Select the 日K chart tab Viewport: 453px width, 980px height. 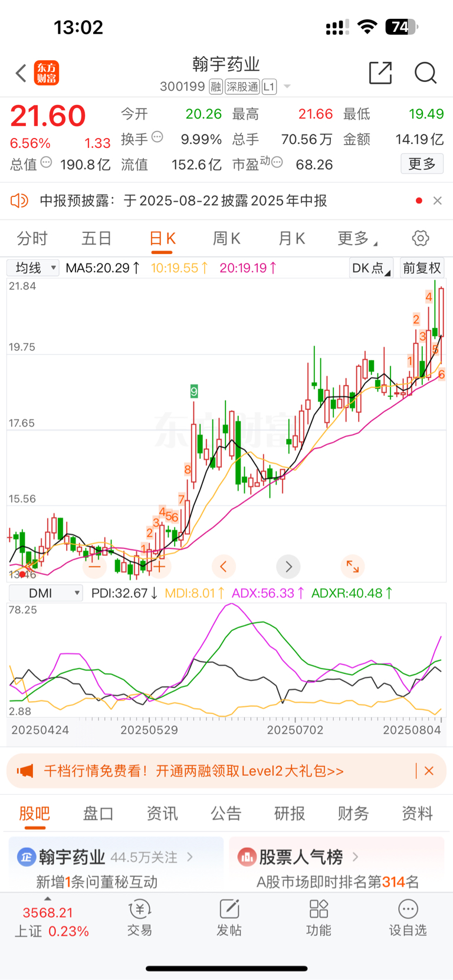coord(163,238)
